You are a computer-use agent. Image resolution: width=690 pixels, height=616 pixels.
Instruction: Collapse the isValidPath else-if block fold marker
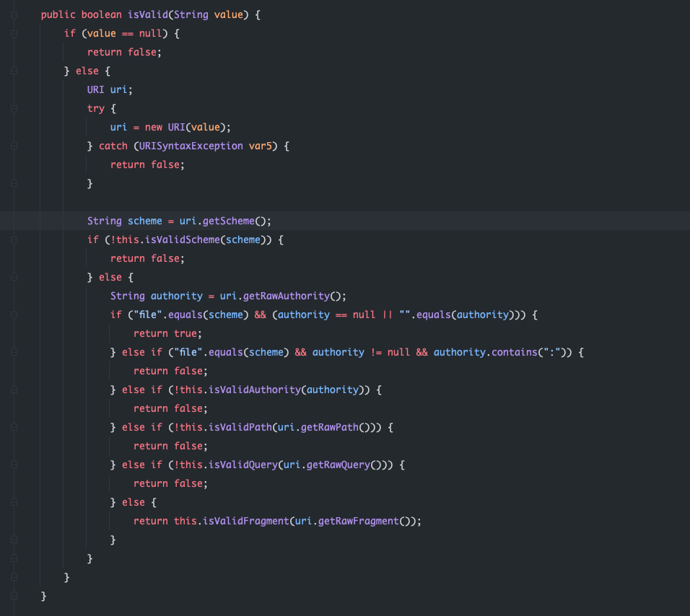(x=14, y=428)
